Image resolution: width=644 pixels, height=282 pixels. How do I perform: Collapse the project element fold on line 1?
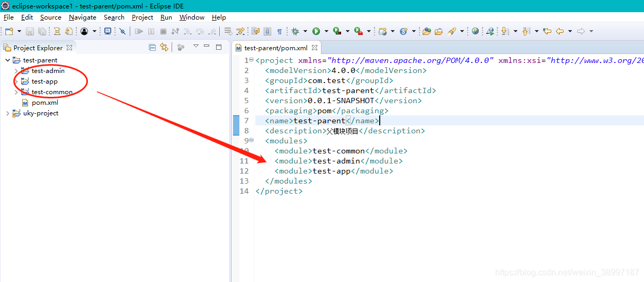pos(251,60)
